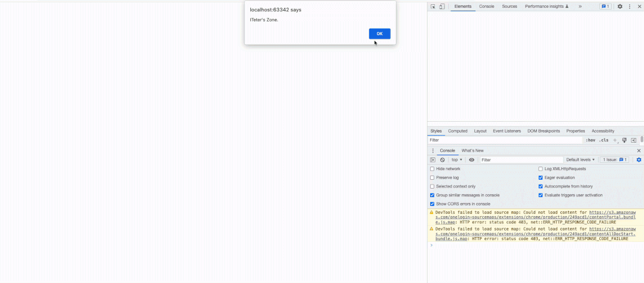Toggle rendering emulations paintbrush icon
Viewport: 644px width, 283px height.
tap(624, 140)
